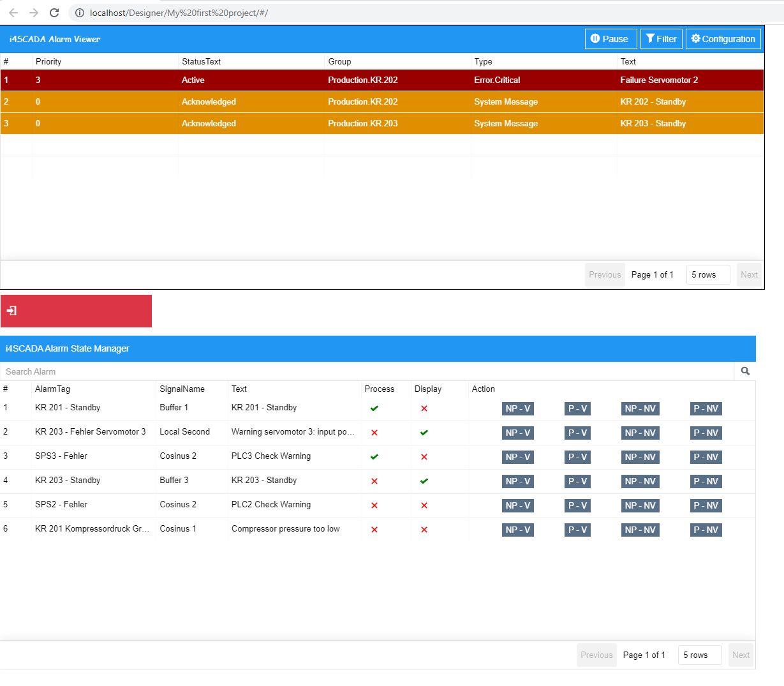Click P - NV for Compressor pressure row
784x686 pixels.
click(x=706, y=530)
